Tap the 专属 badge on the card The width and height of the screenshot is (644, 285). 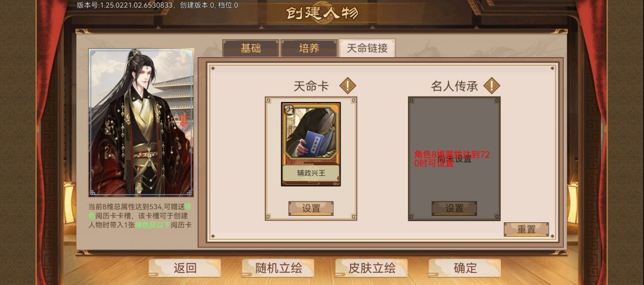click(x=288, y=110)
